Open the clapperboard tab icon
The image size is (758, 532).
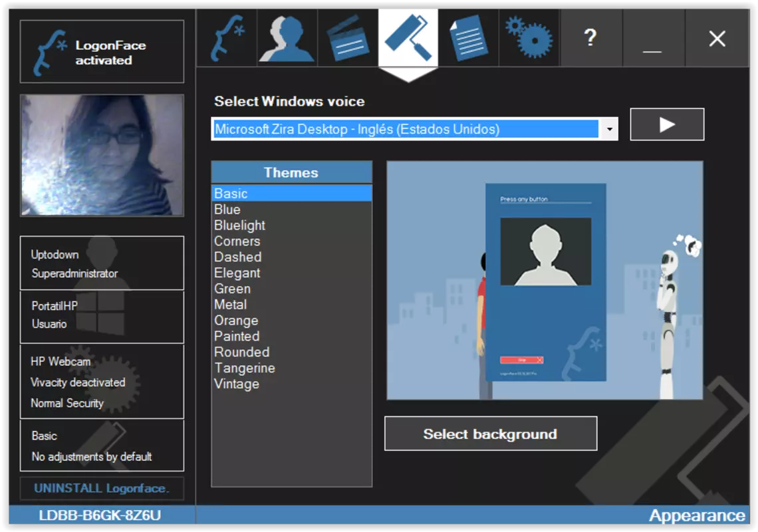click(348, 38)
